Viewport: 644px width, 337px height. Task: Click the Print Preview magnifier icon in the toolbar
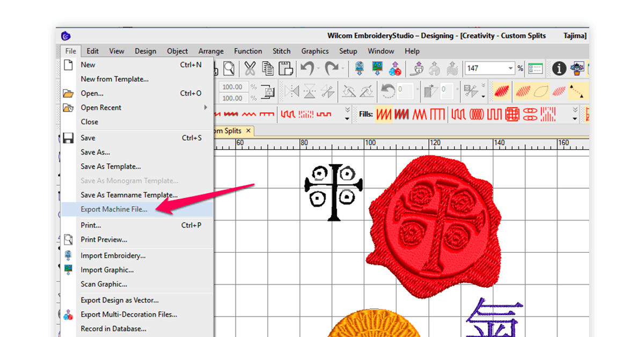coord(229,68)
